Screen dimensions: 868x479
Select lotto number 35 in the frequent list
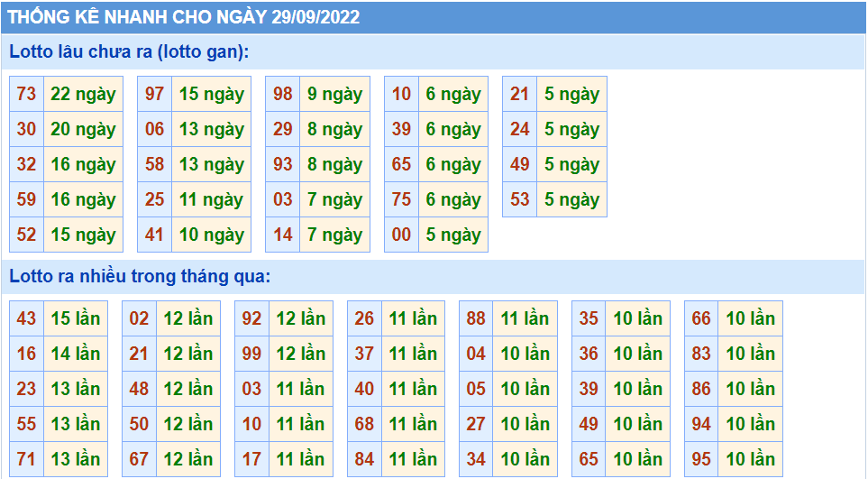click(x=589, y=318)
